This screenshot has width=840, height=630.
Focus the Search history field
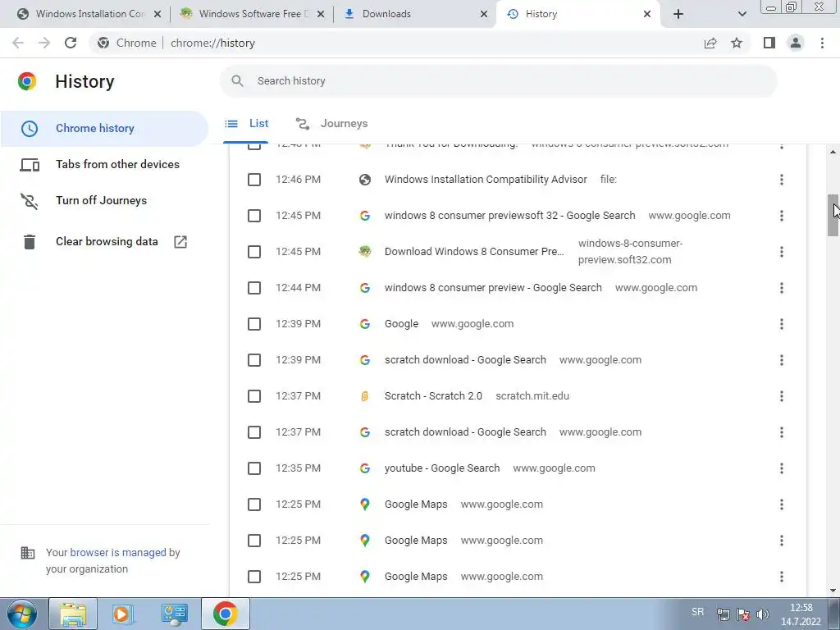[x=498, y=81]
